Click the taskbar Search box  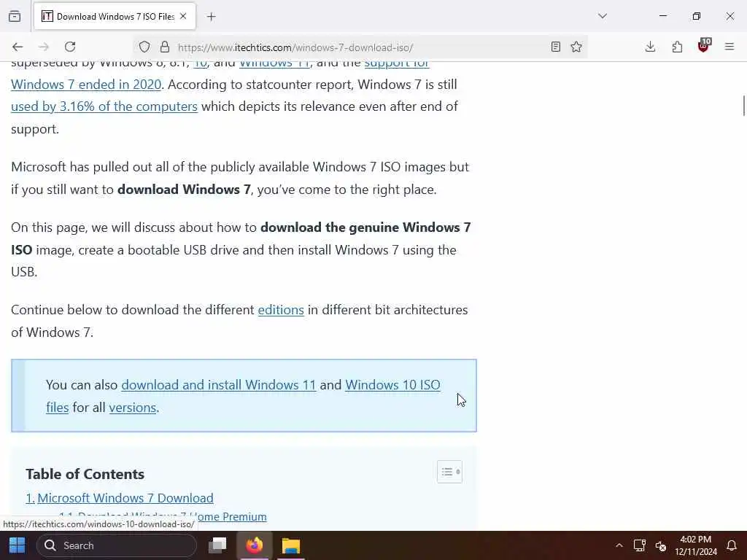point(116,545)
